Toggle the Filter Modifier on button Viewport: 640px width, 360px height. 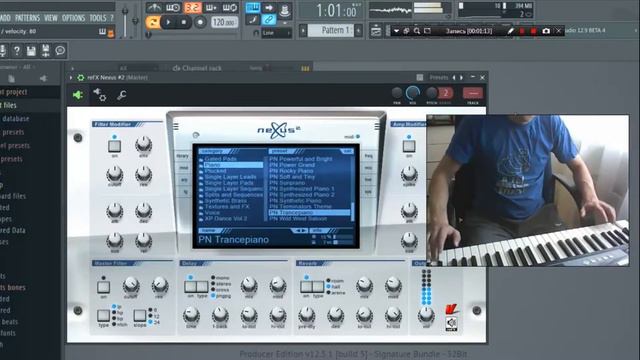(114, 146)
